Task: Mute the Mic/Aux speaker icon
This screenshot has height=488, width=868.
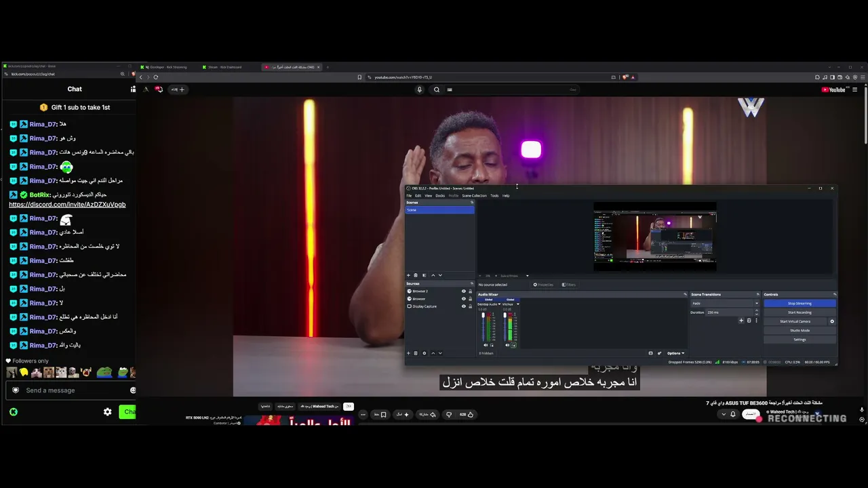Action: point(507,345)
